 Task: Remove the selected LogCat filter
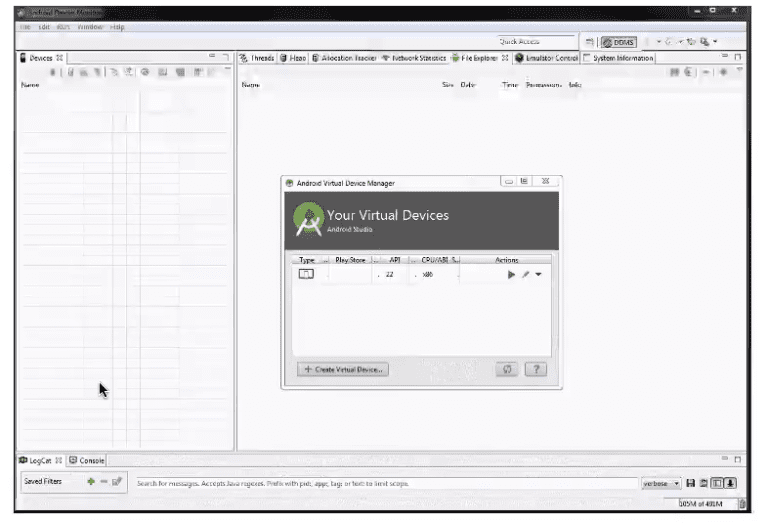103,482
